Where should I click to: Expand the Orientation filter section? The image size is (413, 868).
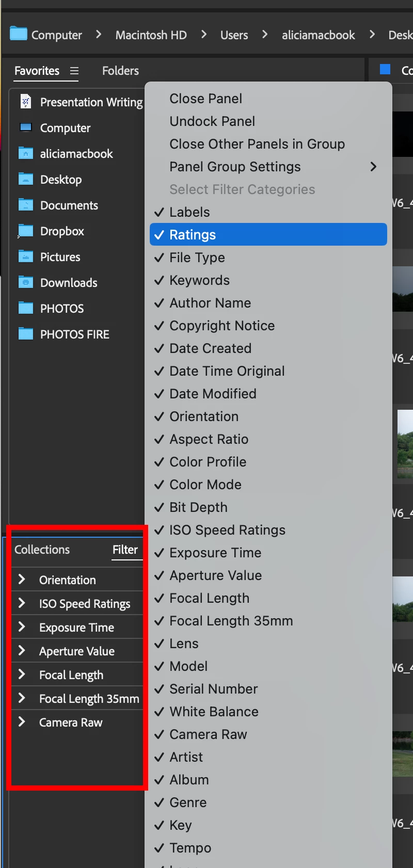[x=22, y=580]
